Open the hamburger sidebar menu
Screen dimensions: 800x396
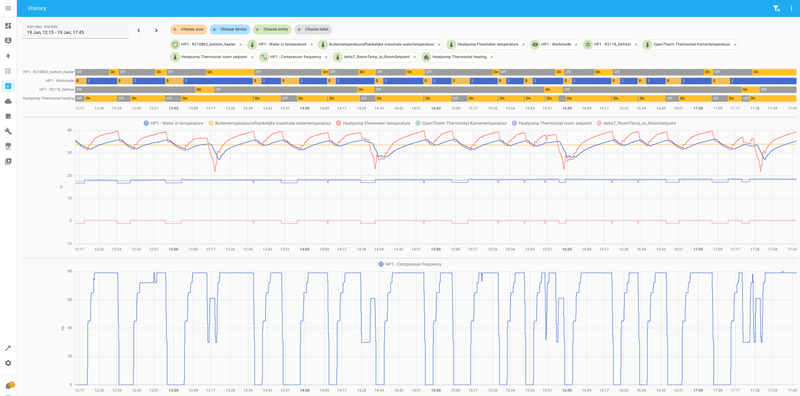[8, 8]
